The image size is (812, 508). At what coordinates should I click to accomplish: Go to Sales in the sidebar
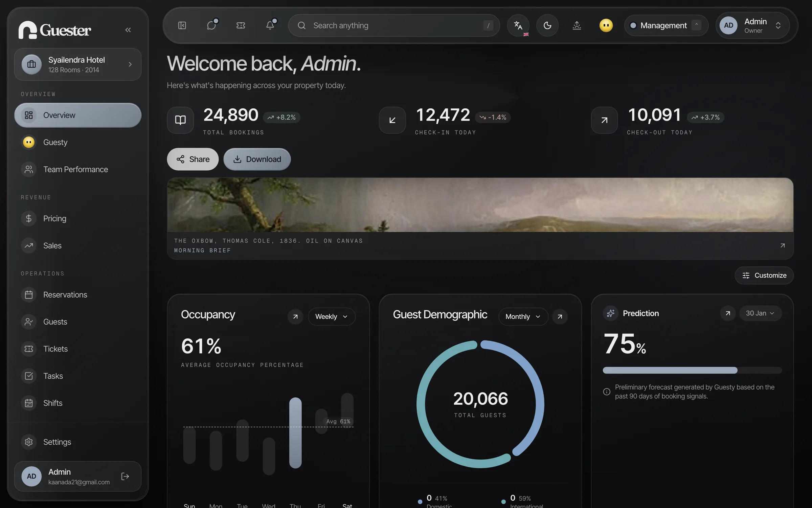(78, 246)
